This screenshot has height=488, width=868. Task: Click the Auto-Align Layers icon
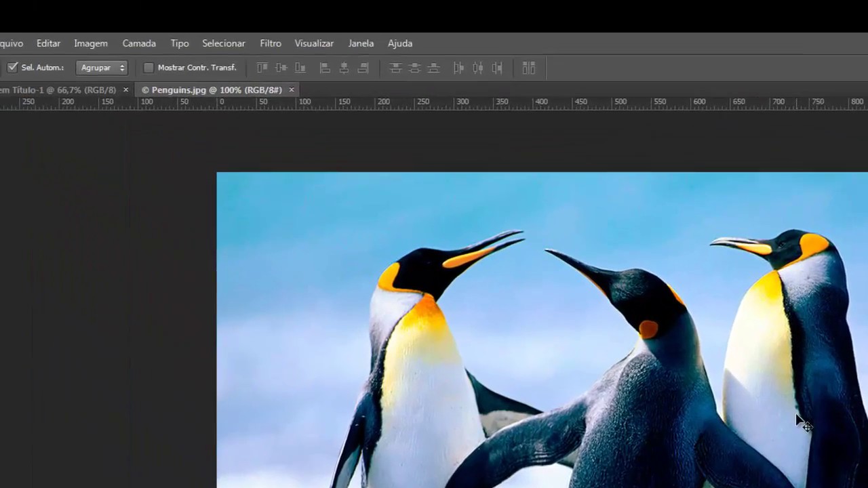coord(529,68)
